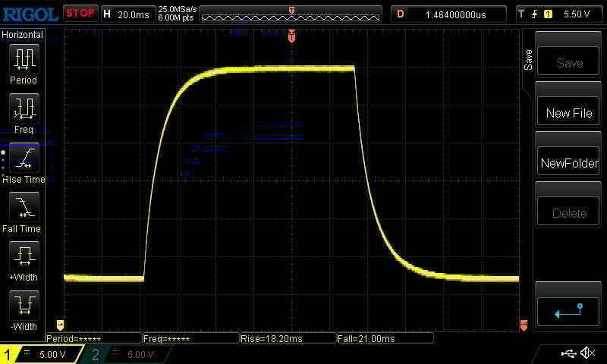The height and width of the screenshot is (364, 607).
Task: Select the Fall Time measurement icon
Action: point(24,207)
